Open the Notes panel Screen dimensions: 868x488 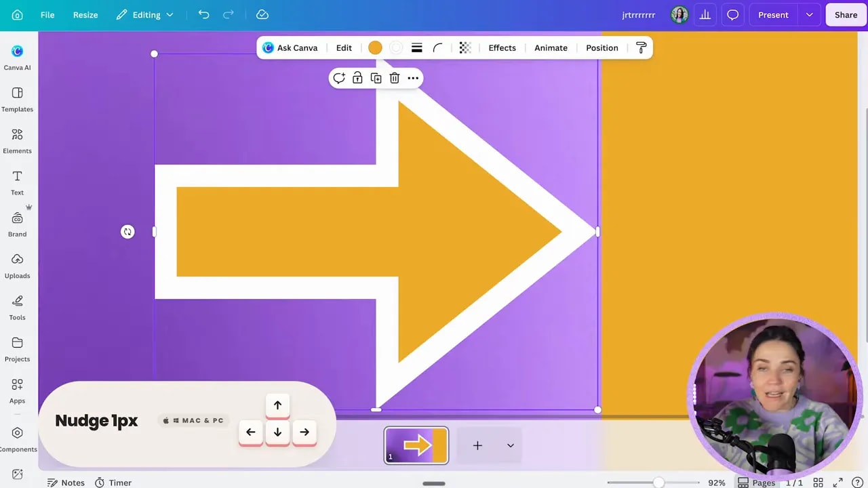(66, 483)
